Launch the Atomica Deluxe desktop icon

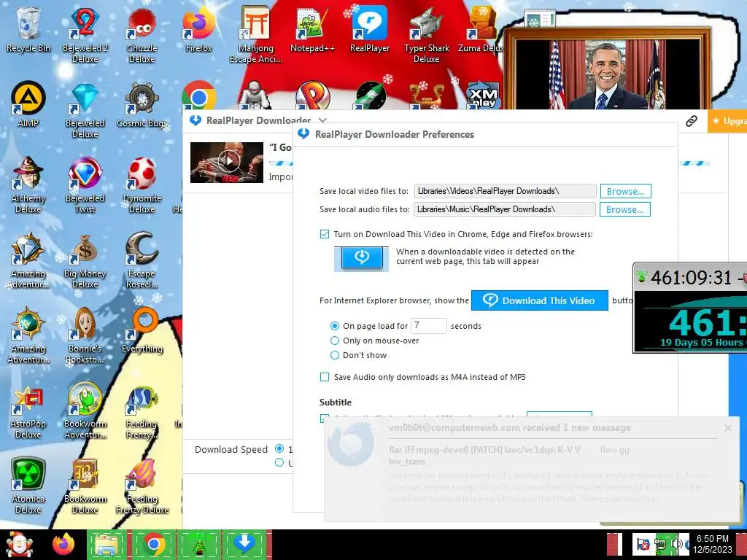pyautogui.click(x=28, y=486)
